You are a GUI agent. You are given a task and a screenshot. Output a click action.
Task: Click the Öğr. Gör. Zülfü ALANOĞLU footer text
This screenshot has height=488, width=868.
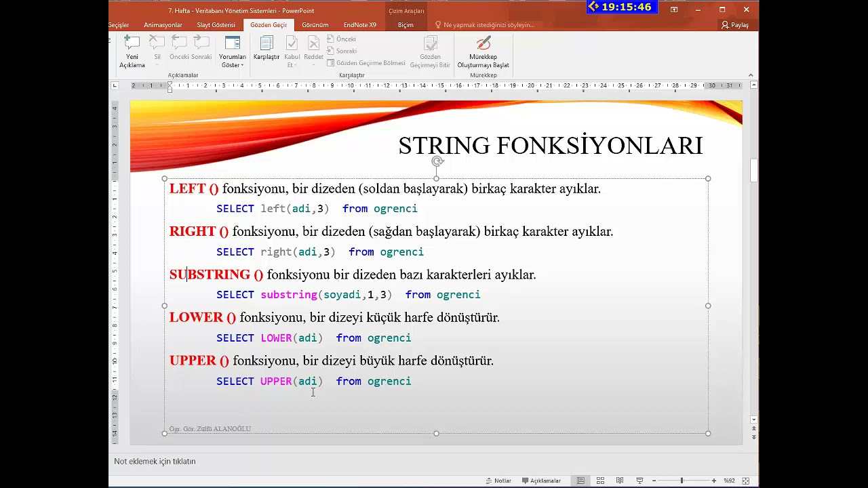point(210,429)
